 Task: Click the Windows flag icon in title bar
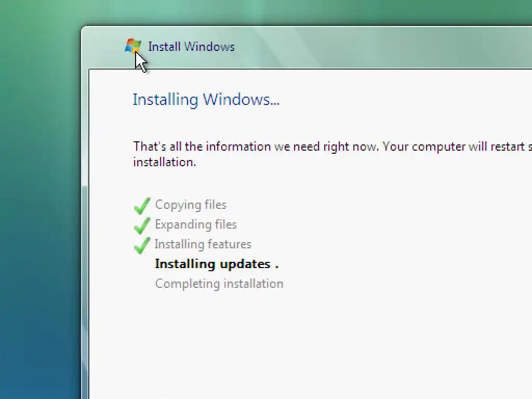tap(133, 46)
